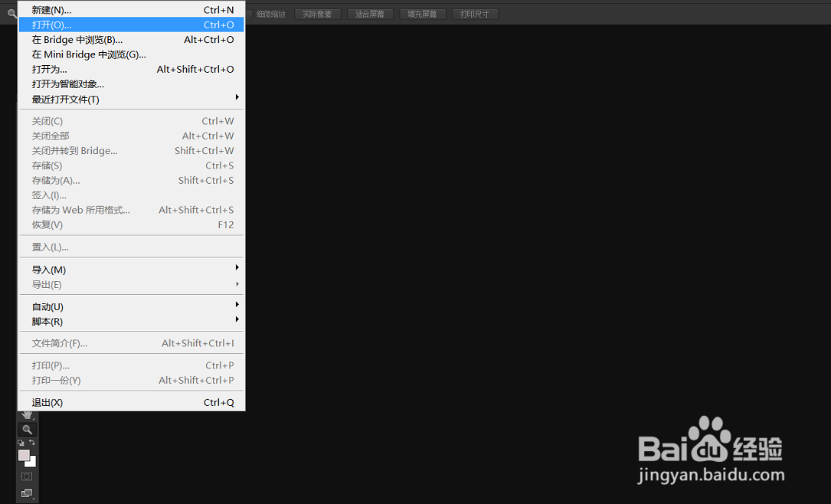Expand the 导入(M) submenu
Image resolution: width=831 pixels, height=504 pixels.
click(x=132, y=270)
